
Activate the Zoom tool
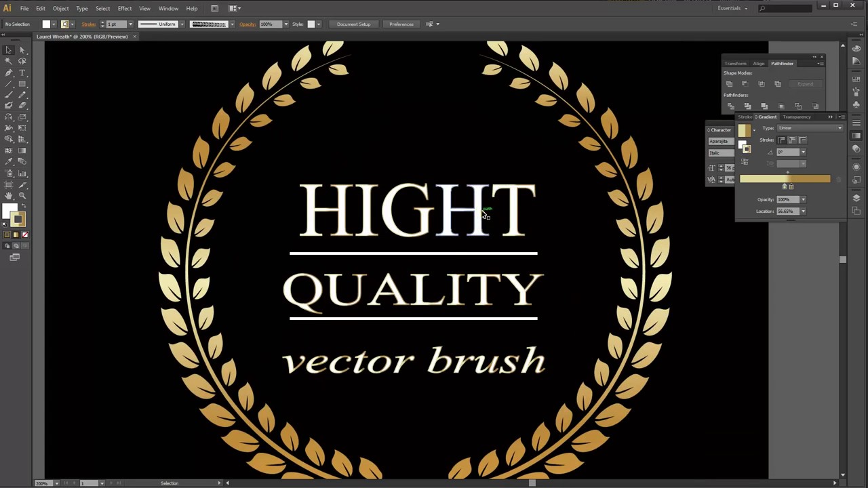tap(22, 194)
